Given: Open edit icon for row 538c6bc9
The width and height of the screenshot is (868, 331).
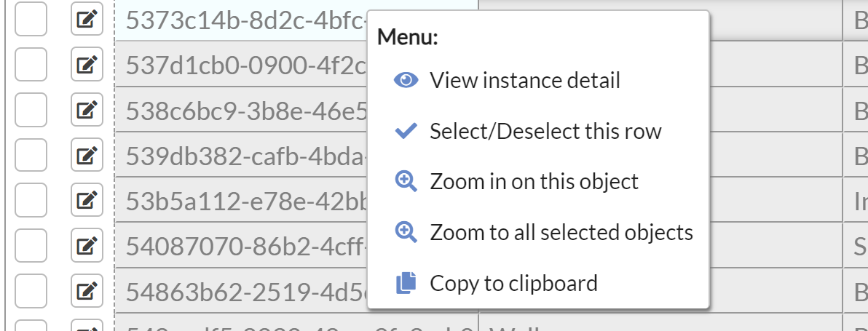Looking at the screenshot, I should [x=87, y=111].
